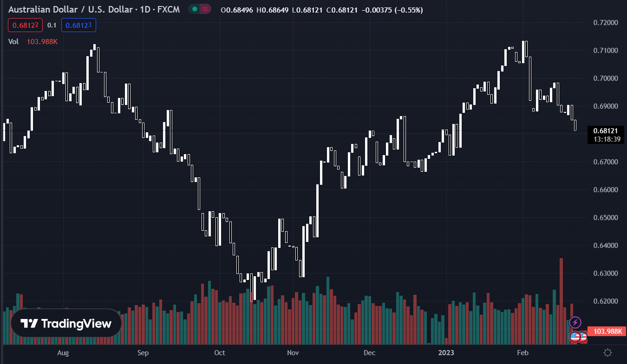627x364 pixels.
Task: Click the current price label 0.68121
Action: (x=605, y=130)
